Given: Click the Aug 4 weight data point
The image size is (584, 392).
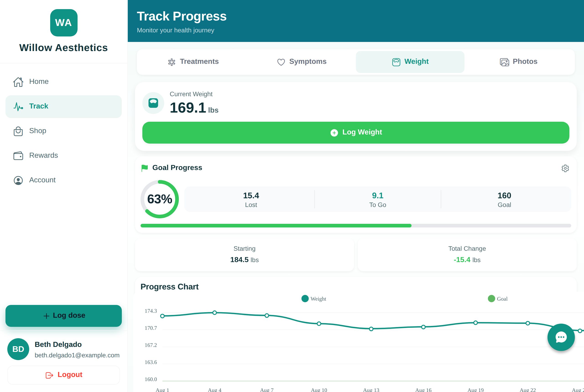Looking at the screenshot, I should pyautogui.click(x=215, y=313).
